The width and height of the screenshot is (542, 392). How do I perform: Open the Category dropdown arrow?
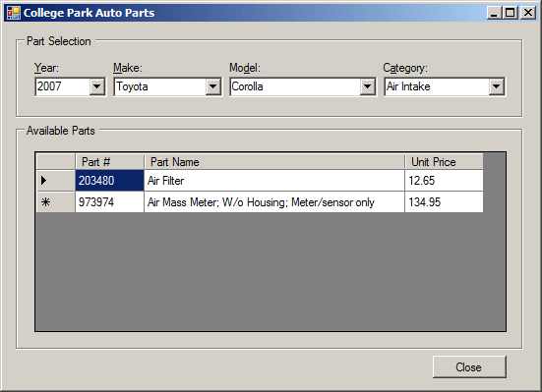tap(497, 86)
